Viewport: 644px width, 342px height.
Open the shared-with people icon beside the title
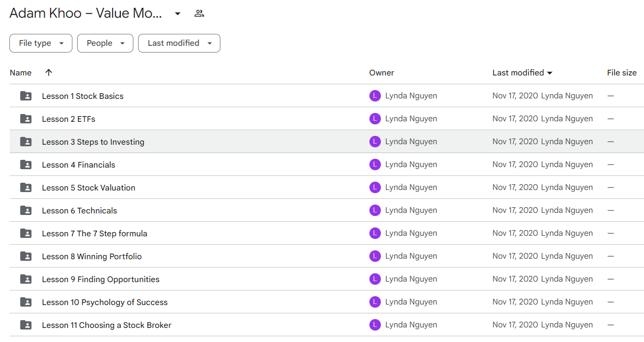199,14
